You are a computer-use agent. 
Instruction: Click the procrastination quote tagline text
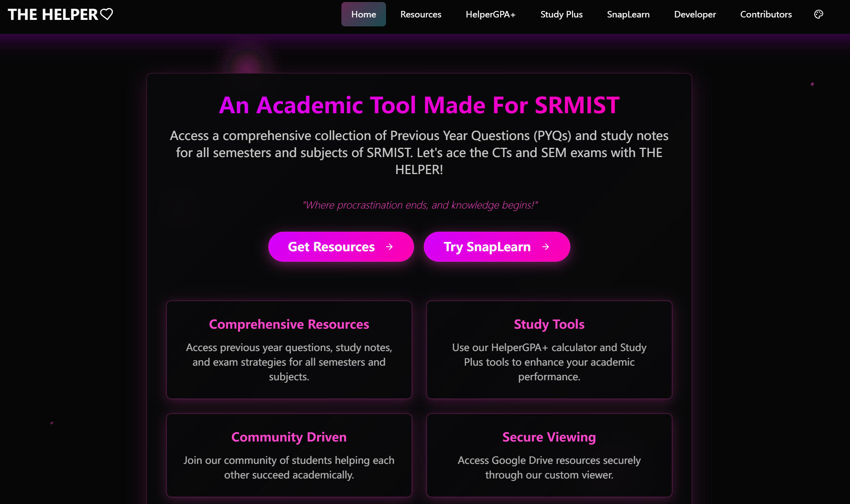click(x=420, y=205)
